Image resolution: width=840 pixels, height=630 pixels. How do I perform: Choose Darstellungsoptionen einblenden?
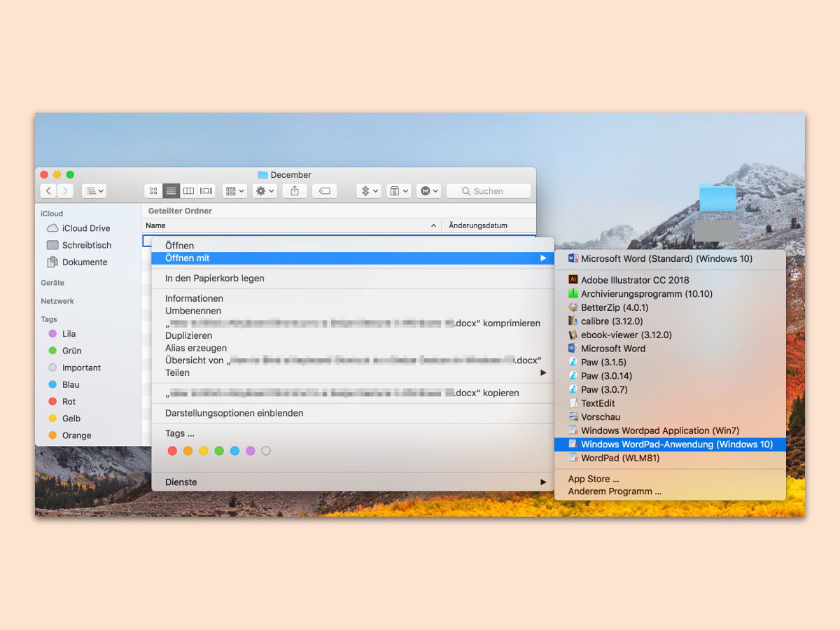353,413
